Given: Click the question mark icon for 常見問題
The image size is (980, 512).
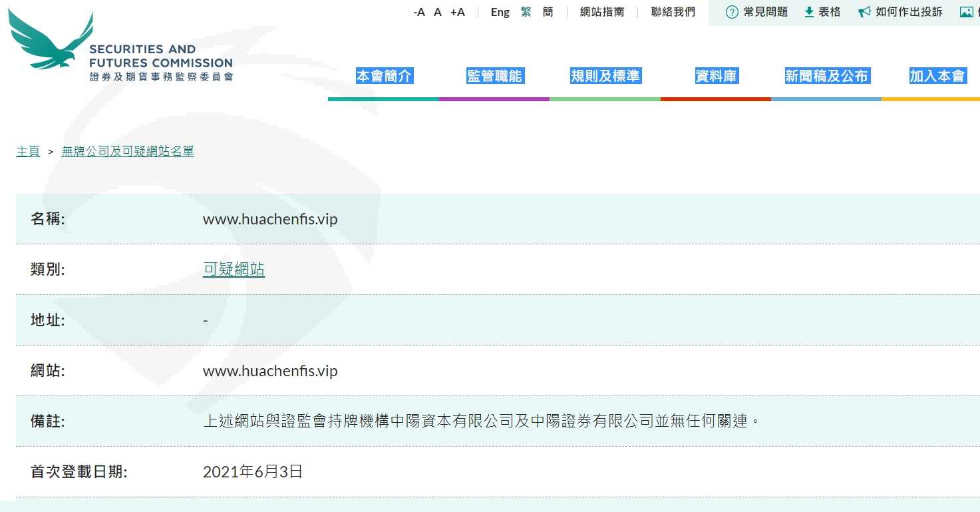Looking at the screenshot, I should click(732, 12).
